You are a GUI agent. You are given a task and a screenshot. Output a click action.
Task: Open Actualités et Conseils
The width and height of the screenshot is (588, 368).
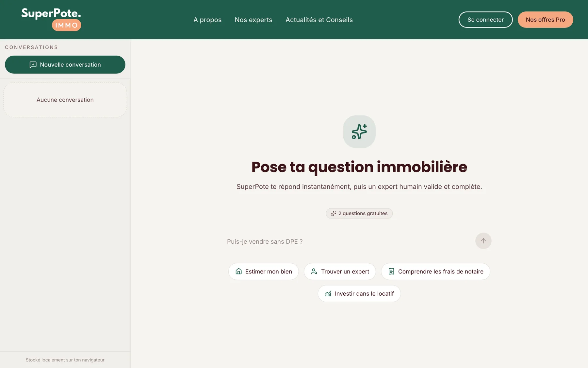pos(319,20)
